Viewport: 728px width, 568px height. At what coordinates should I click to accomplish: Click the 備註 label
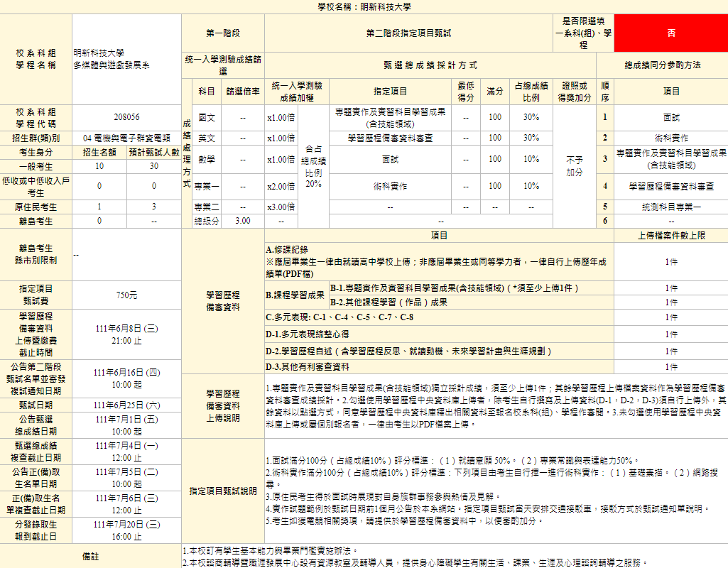coord(90,557)
